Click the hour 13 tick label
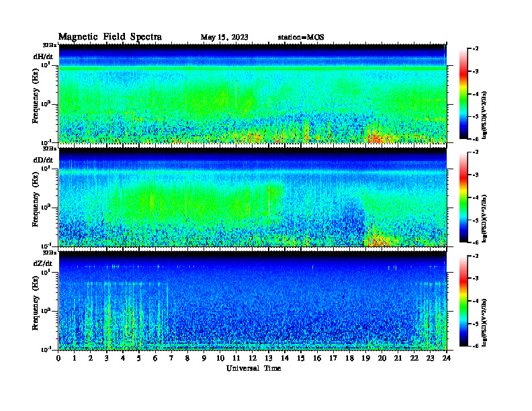Viewport: 532px width, 411px height. point(269,359)
